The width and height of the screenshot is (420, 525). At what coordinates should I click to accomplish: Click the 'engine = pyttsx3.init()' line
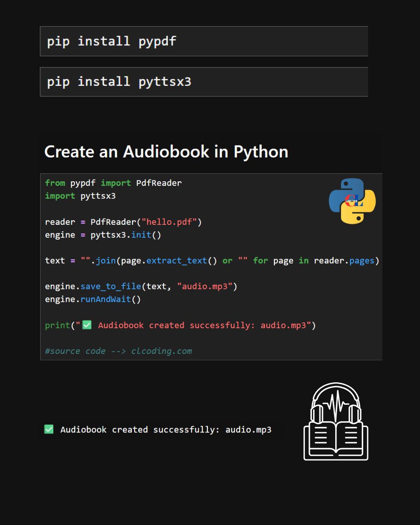click(103, 235)
